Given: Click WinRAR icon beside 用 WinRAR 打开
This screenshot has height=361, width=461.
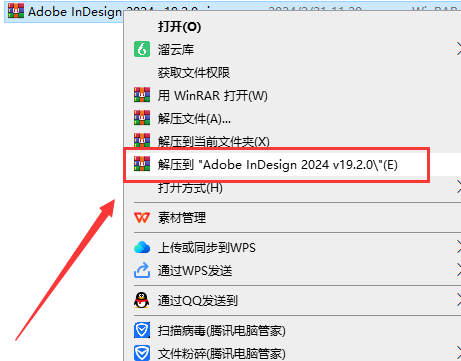Looking at the screenshot, I should 142,95.
